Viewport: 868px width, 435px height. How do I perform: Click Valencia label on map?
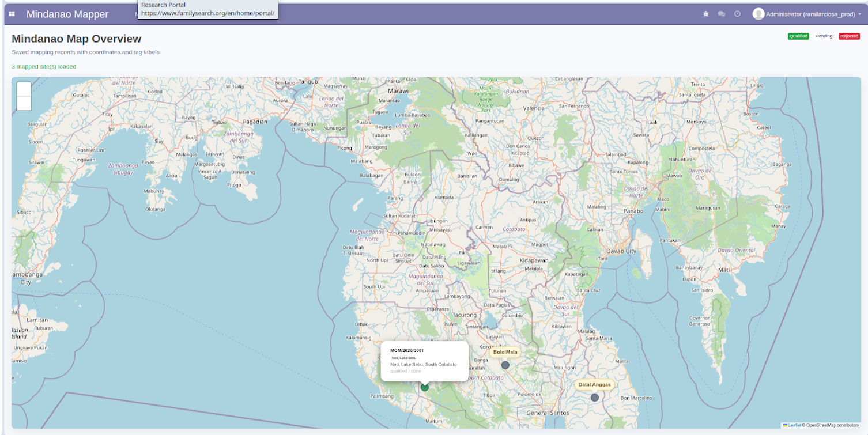coord(533,108)
